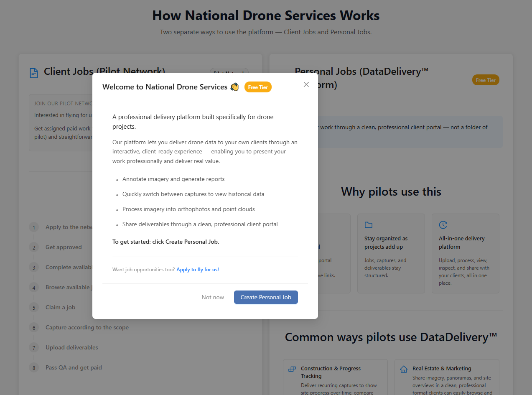532x395 pixels.
Task: Click the Process imagery into orthophotos bullet
Action: pyautogui.click(x=188, y=209)
